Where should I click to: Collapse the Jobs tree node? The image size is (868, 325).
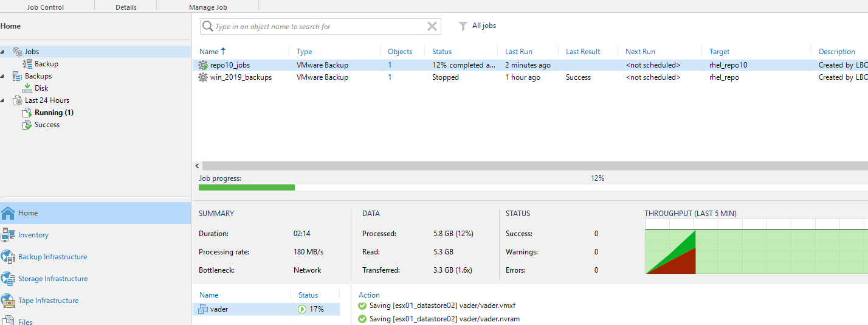point(4,52)
